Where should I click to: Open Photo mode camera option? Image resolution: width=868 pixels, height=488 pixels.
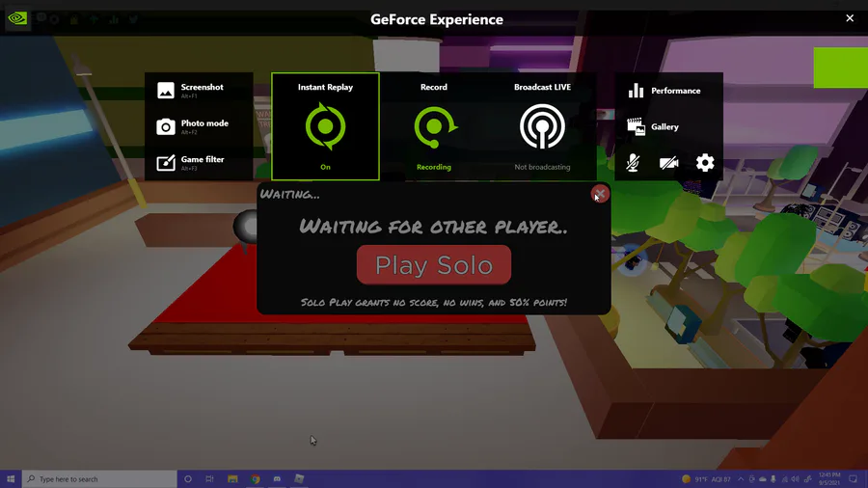pos(193,126)
